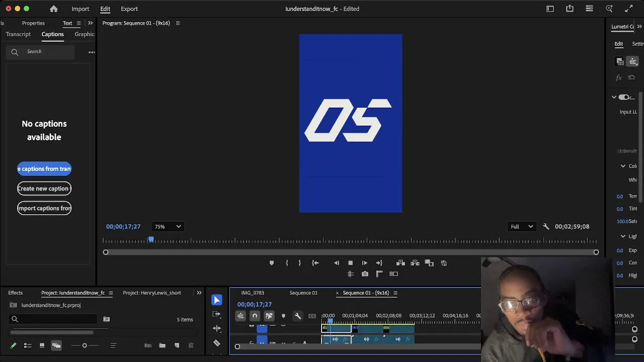Click the Lift button
The height and width of the screenshot is (362, 644).
(400, 263)
